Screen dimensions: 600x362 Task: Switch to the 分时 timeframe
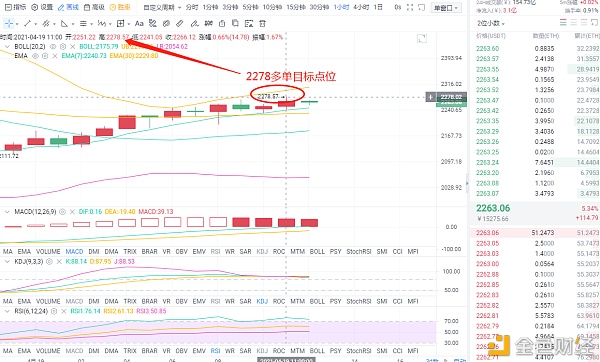(192, 7)
